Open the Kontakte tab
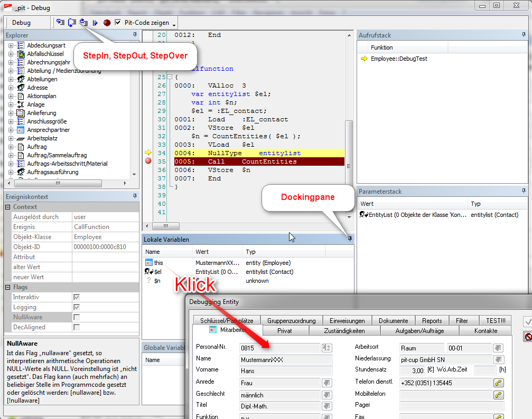The height and width of the screenshot is (419, 532). click(x=486, y=330)
